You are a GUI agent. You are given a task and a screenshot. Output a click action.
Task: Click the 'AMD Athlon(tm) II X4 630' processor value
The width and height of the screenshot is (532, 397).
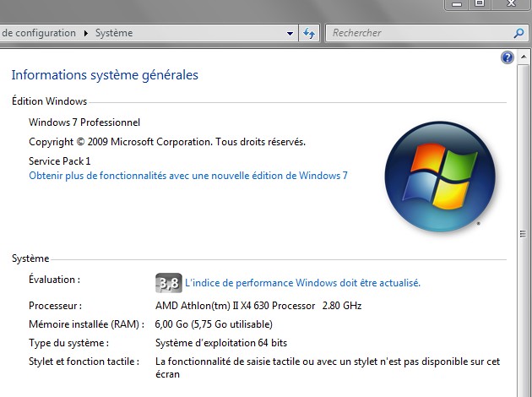[x=258, y=306]
